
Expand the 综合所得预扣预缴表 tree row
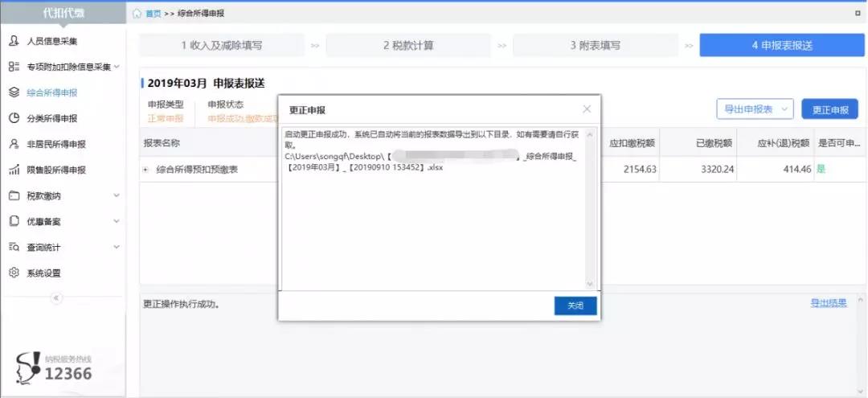click(145, 170)
